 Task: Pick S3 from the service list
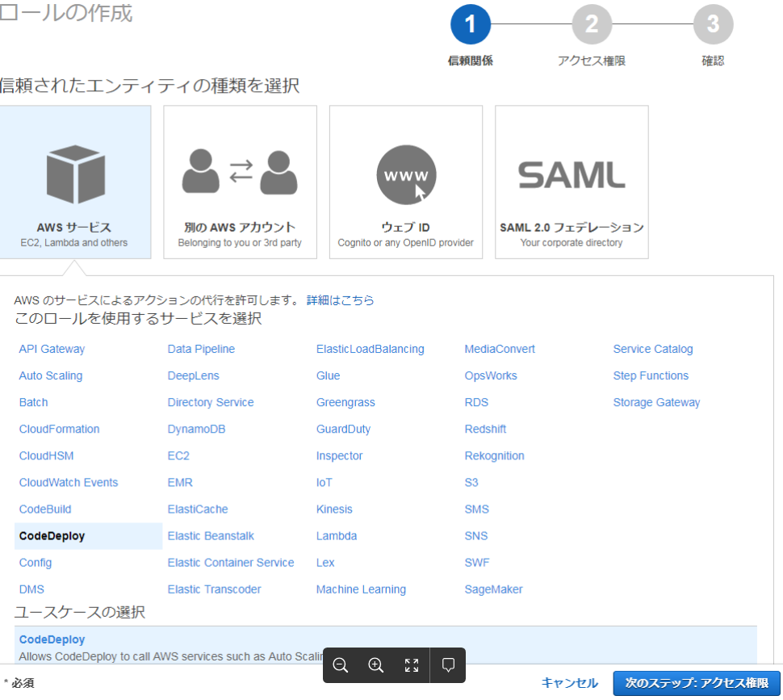click(472, 482)
